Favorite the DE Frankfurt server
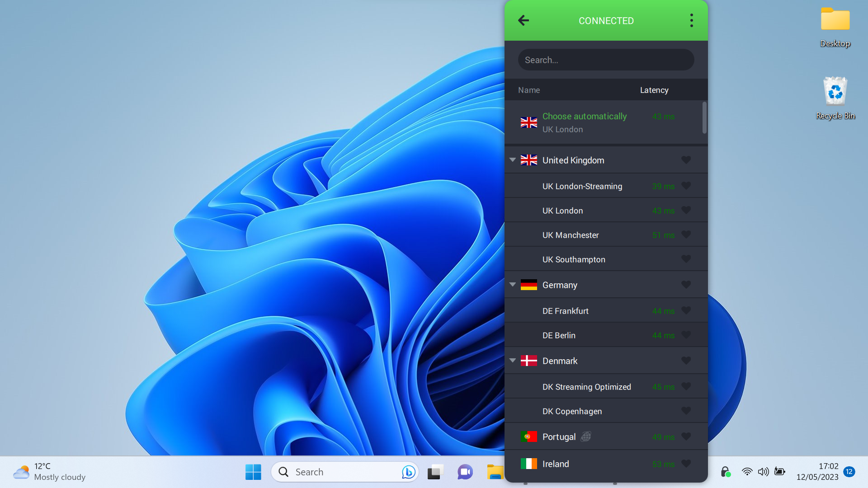The width and height of the screenshot is (868, 488). 686,310
